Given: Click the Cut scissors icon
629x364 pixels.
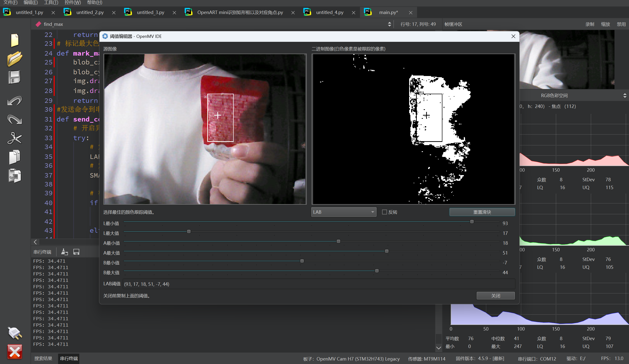Looking at the screenshot, I should pos(15,138).
